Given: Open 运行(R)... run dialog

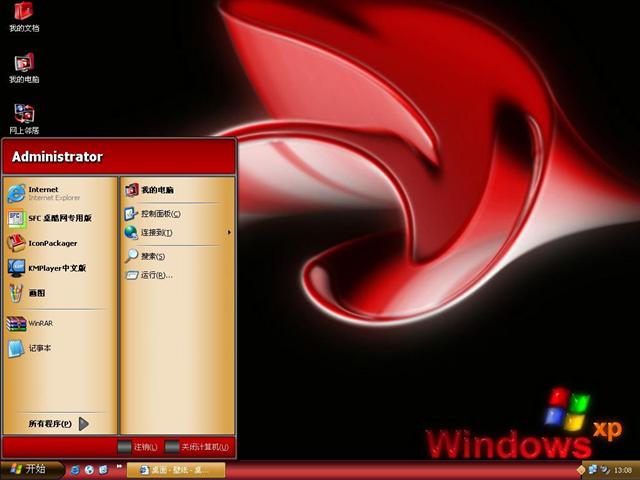Looking at the screenshot, I should coord(177,275).
